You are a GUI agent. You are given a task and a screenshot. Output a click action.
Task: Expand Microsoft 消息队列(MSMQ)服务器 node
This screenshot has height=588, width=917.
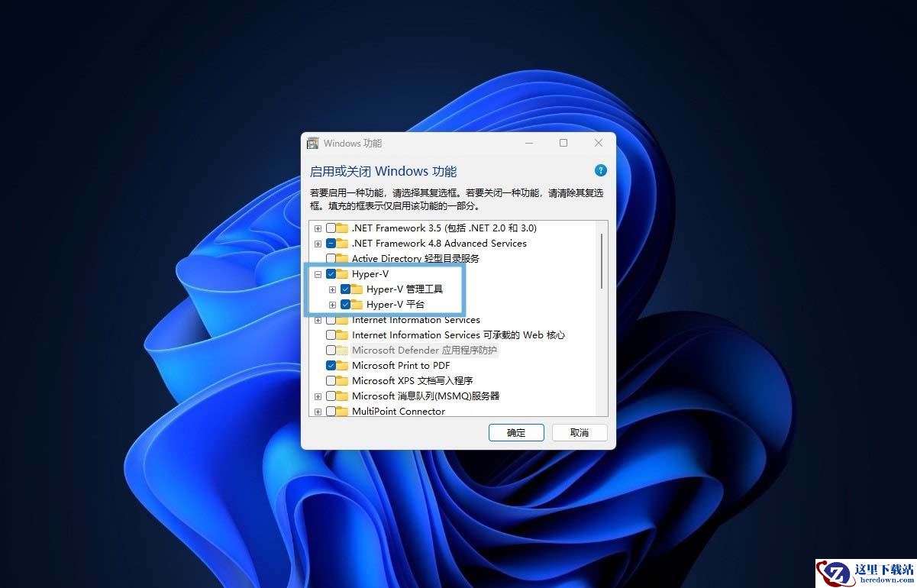[318, 396]
